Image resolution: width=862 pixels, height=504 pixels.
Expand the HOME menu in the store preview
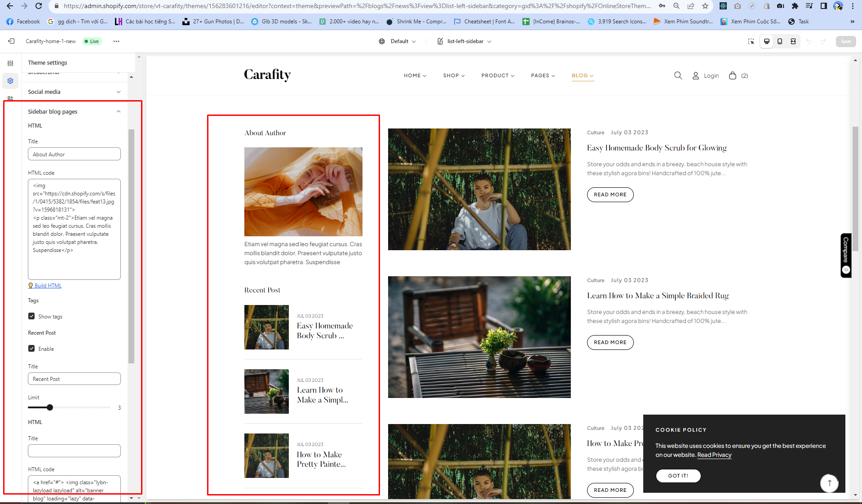(x=415, y=75)
